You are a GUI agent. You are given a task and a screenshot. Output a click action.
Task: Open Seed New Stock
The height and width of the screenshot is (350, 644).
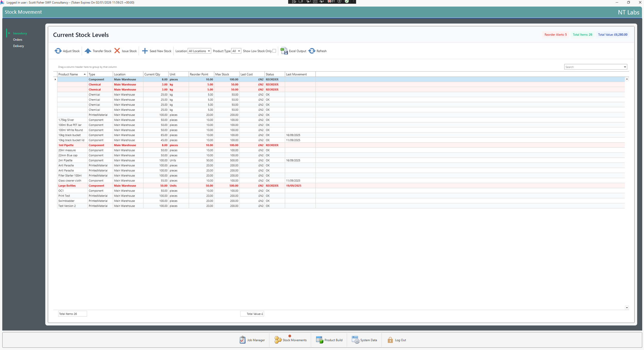(145, 51)
